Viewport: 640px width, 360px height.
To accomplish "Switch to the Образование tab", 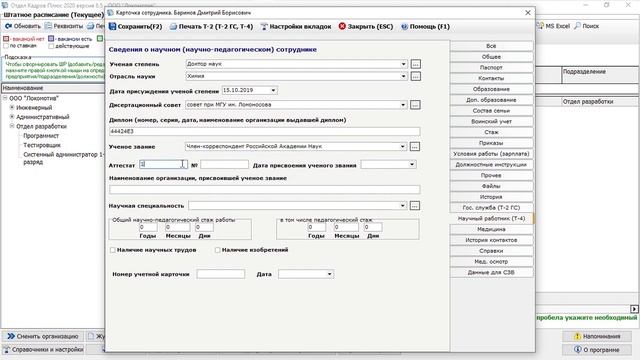I will 491,89.
